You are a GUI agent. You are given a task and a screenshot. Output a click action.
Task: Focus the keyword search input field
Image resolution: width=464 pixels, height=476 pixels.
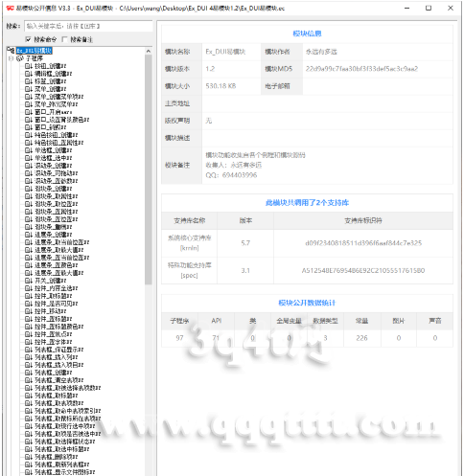(x=88, y=26)
